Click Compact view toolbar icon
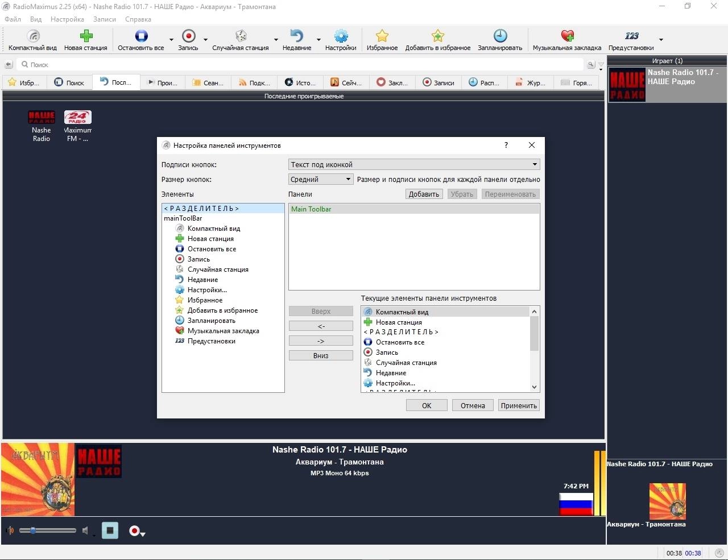The width and height of the screenshot is (728, 560). (x=33, y=36)
